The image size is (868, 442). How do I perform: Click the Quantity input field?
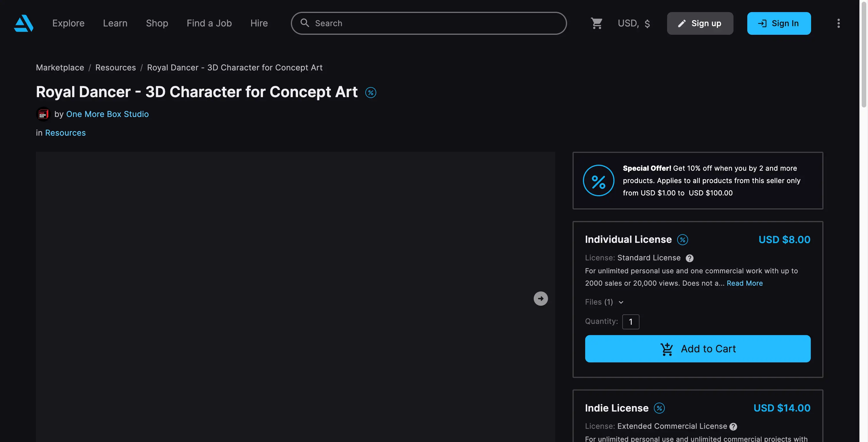pos(630,322)
